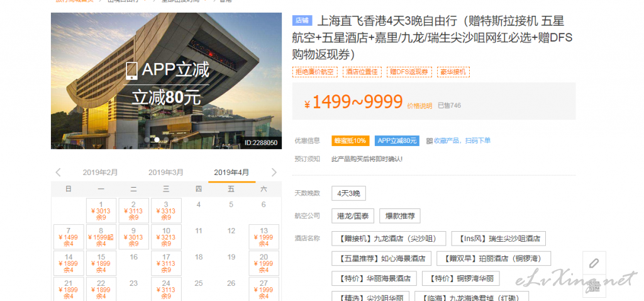Open the floating QR code icon below the pencil
This screenshot has width=644, height=301.
pos(594,285)
